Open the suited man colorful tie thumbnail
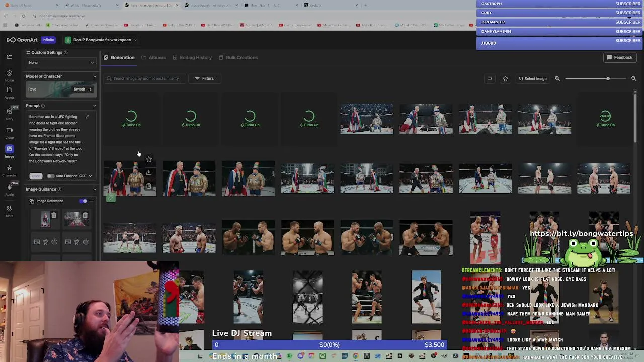 426,297
